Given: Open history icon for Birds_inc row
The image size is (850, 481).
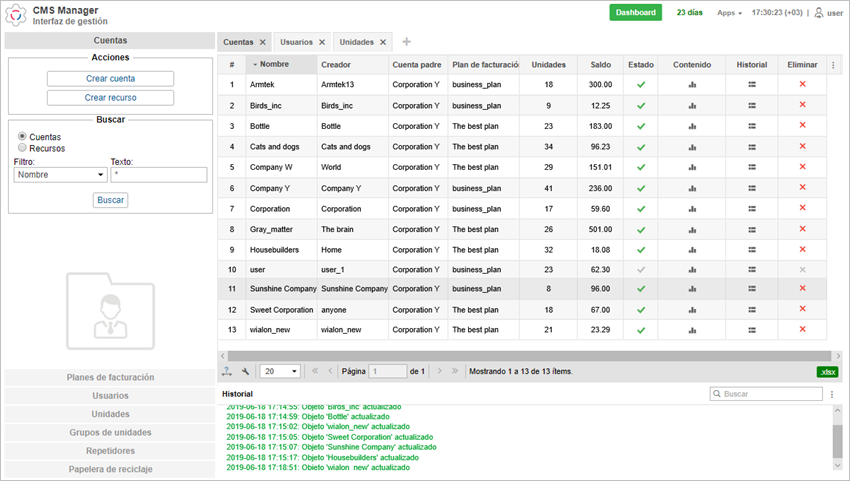Looking at the screenshot, I should pos(751,106).
